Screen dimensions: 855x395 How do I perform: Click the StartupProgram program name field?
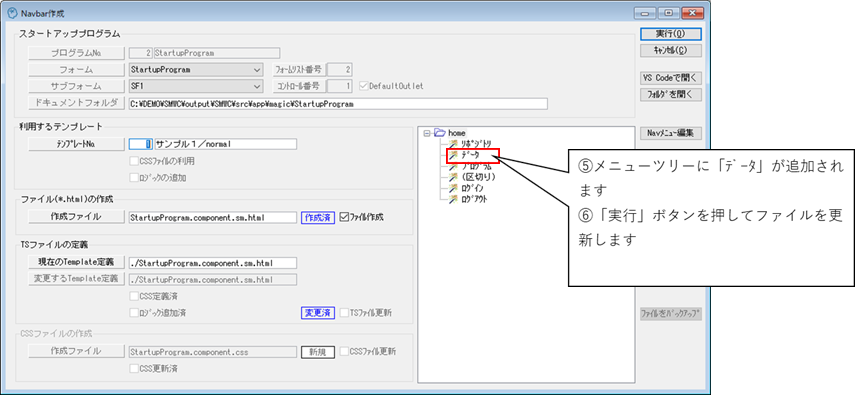coord(217,53)
